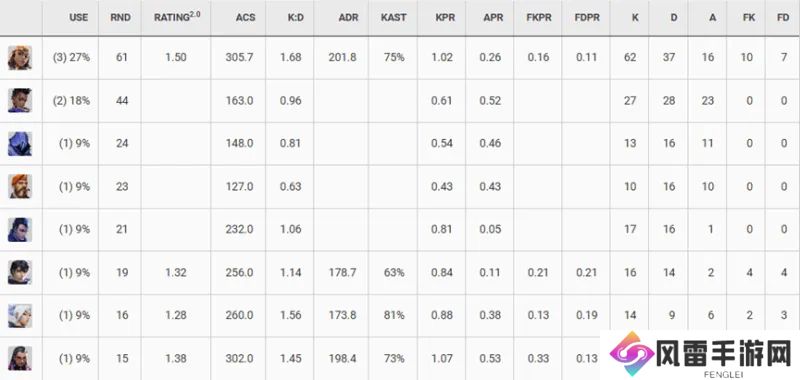Click the agent portrait with 27% use

point(20,58)
